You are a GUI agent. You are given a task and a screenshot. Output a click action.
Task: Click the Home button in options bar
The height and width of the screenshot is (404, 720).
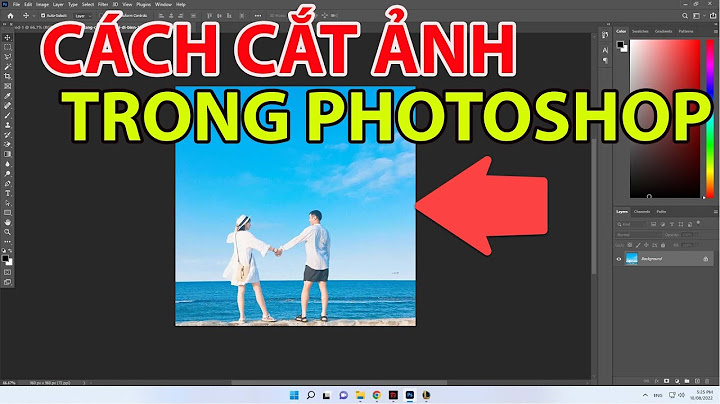click(x=11, y=16)
